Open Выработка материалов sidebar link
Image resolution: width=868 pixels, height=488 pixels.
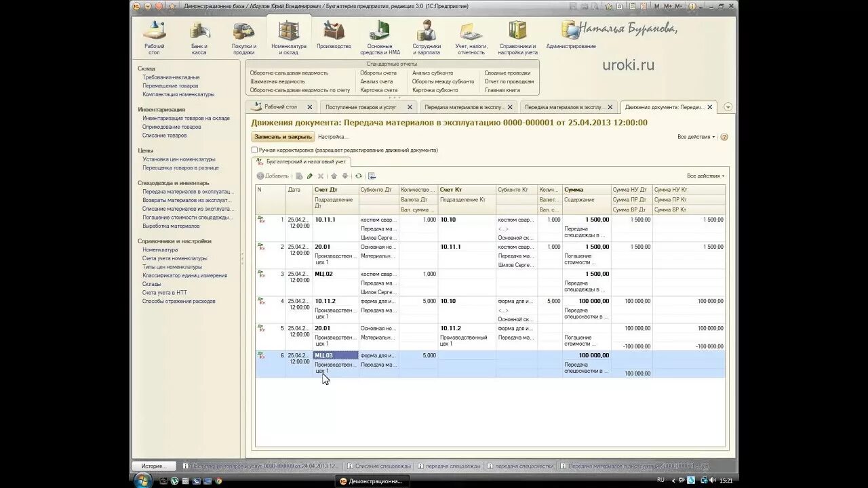point(171,226)
